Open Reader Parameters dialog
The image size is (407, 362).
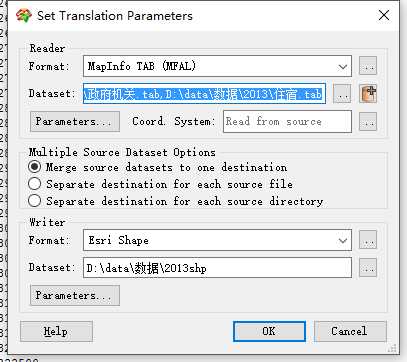coord(75,122)
